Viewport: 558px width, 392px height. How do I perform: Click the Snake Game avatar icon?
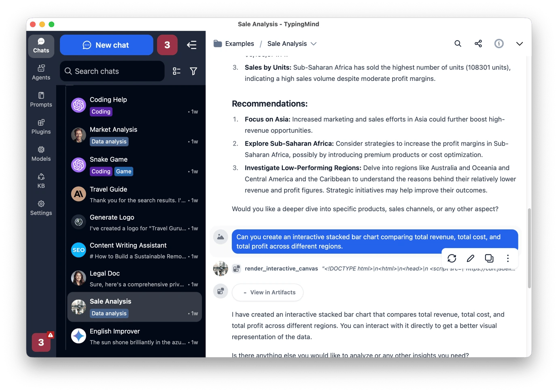[79, 165]
